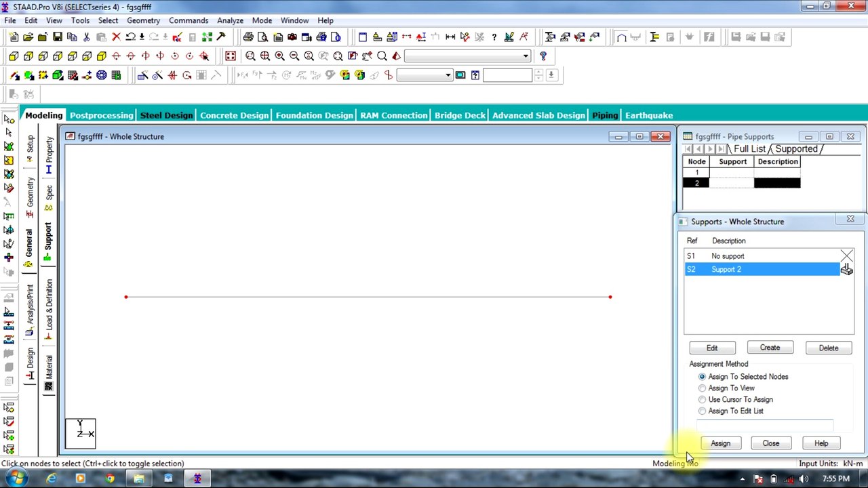The height and width of the screenshot is (488, 868).
Task: Click the Dimension icon with double-headed arrow
Action: pyautogui.click(x=450, y=37)
